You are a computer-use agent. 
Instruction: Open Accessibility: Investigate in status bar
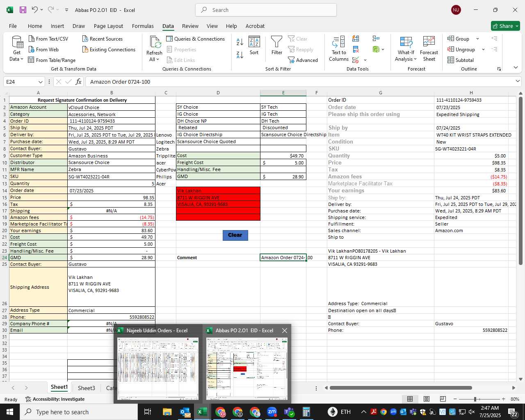coord(55,399)
